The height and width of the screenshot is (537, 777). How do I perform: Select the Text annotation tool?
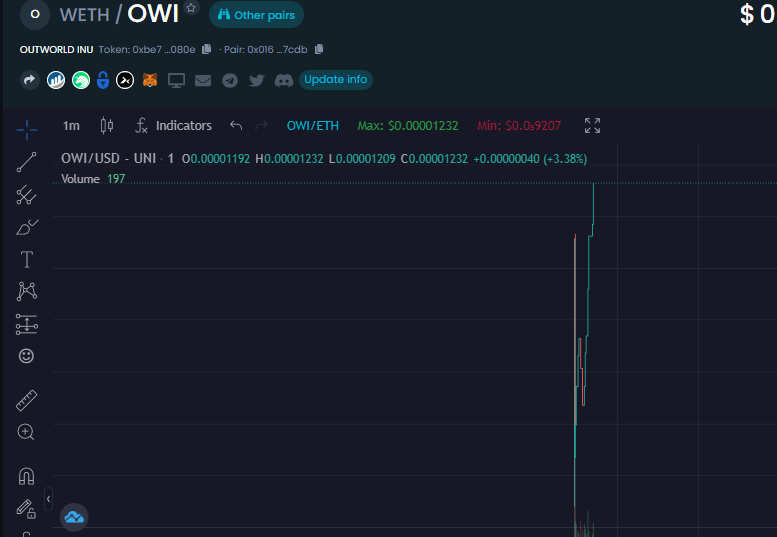(27, 260)
